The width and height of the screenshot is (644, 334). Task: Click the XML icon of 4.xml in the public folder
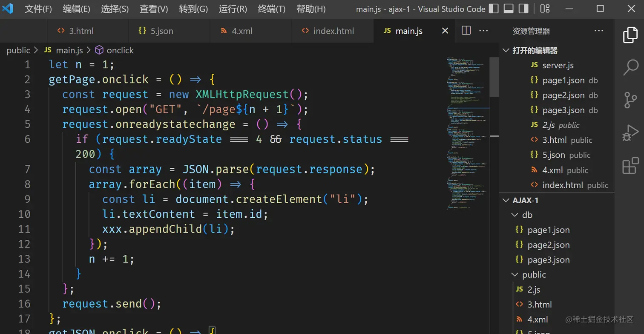[519, 319]
